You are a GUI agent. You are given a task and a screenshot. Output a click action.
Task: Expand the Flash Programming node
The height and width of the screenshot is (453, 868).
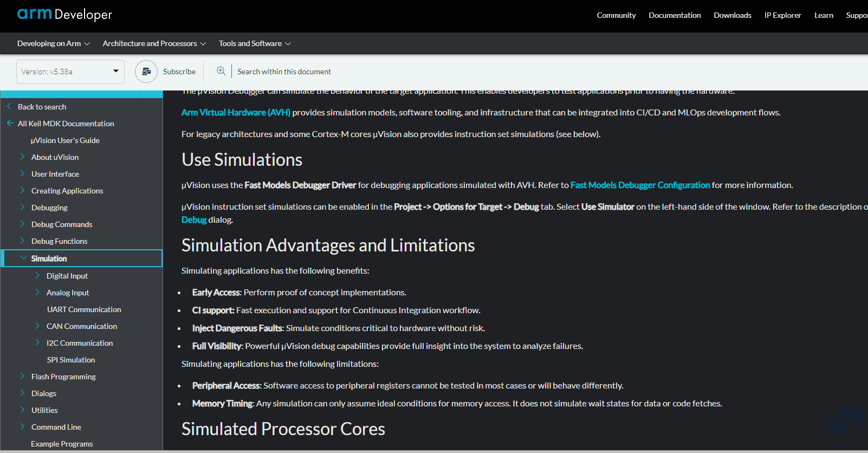click(22, 376)
